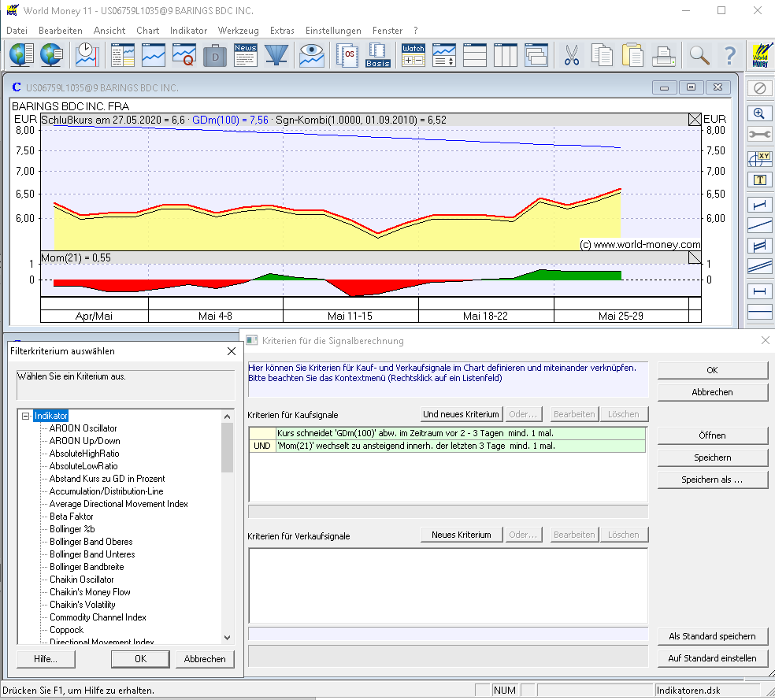Screen dimensions: 775x700
Task: Click the OS document toolbar icon
Action: (x=347, y=54)
